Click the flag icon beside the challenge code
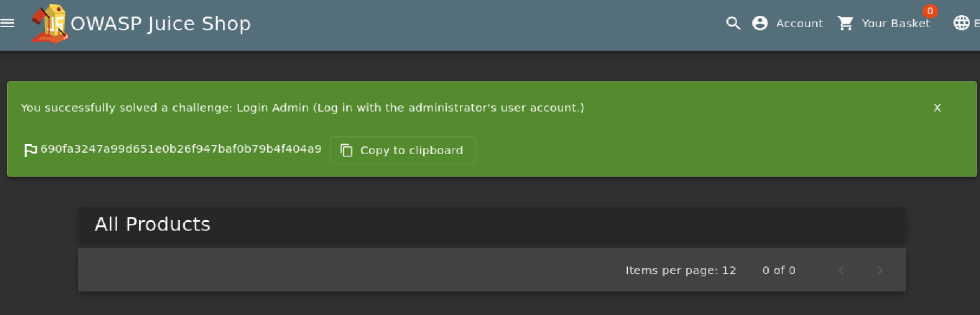Screen dimensions: 980x315 tap(30, 150)
